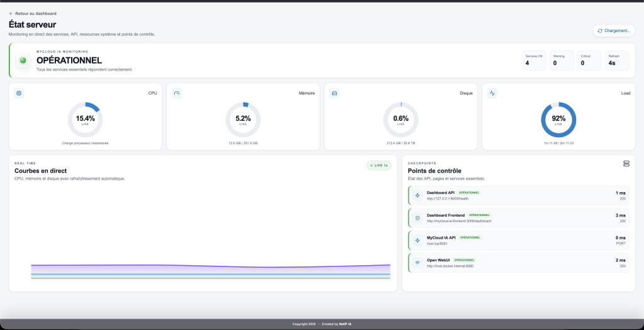
Task: Click the Mémoire gauge icon
Action: pyautogui.click(x=177, y=93)
